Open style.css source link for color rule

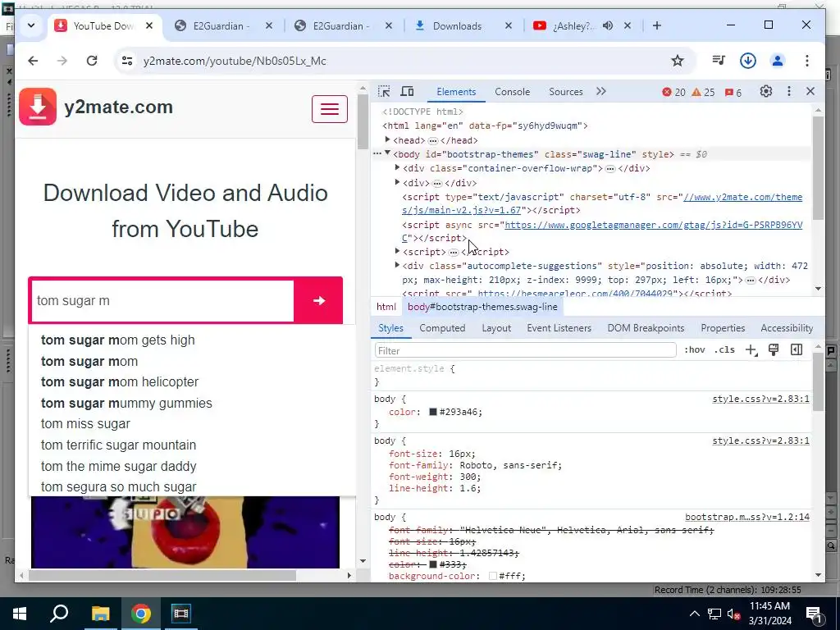pos(760,399)
